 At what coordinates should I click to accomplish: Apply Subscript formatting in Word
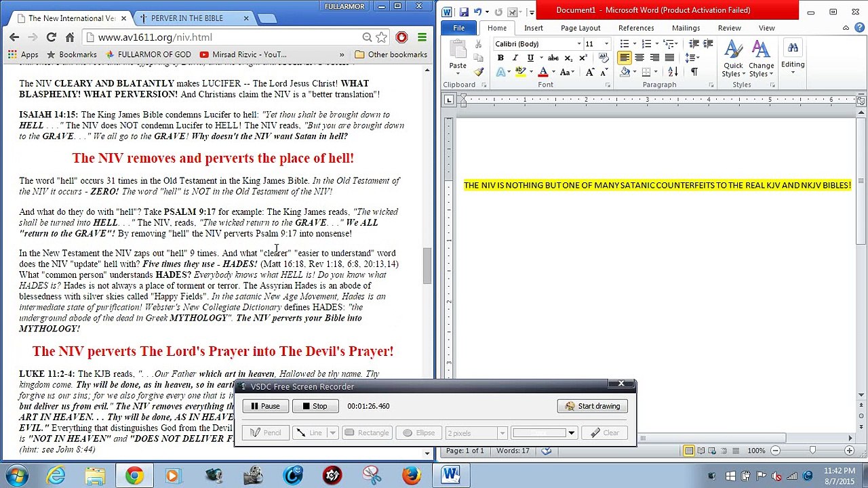(x=570, y=58)
